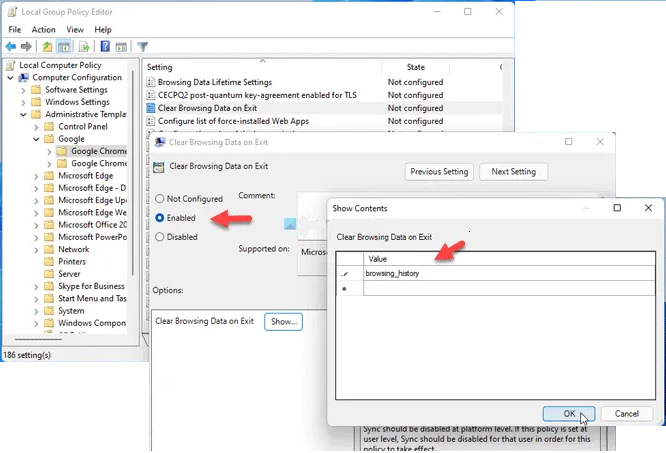
Task: Expand the System tree node
Action: [36, 311]
